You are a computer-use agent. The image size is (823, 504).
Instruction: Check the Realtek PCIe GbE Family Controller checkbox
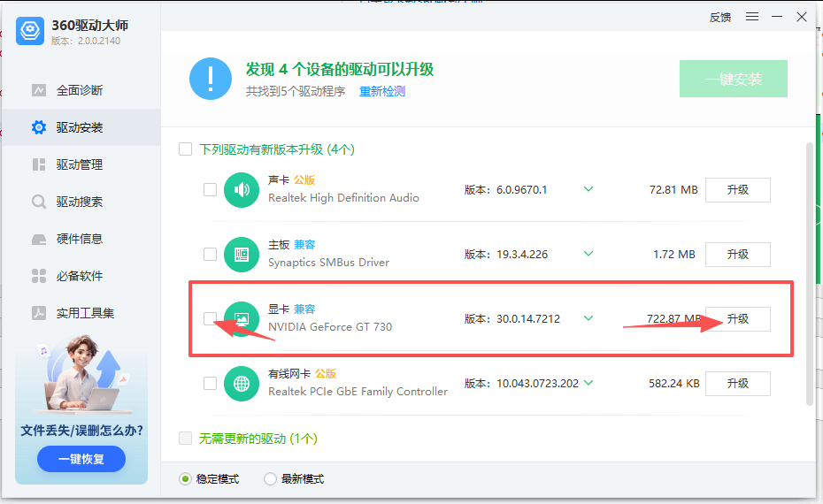point(210,384)
